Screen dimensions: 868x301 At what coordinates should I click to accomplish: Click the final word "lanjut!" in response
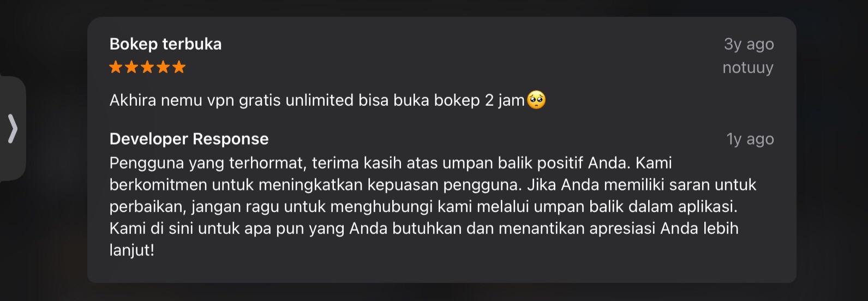pyautogui.click(x=132, y=250)
